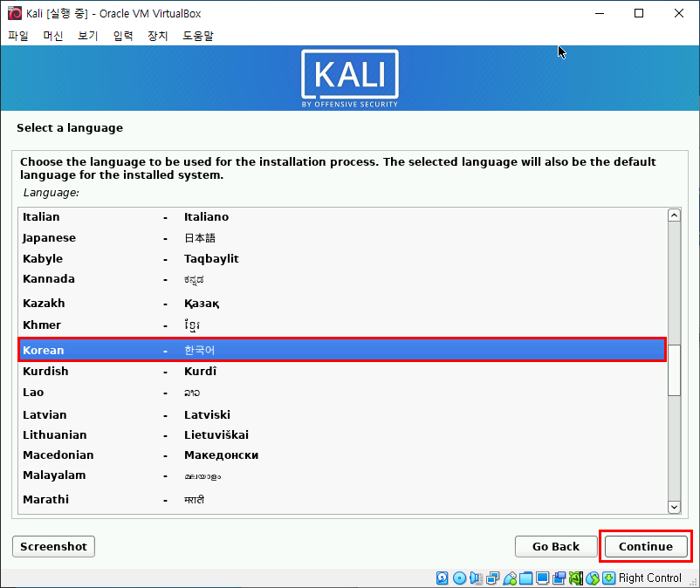Click the video recording icon in status bar

pos(559,578)
